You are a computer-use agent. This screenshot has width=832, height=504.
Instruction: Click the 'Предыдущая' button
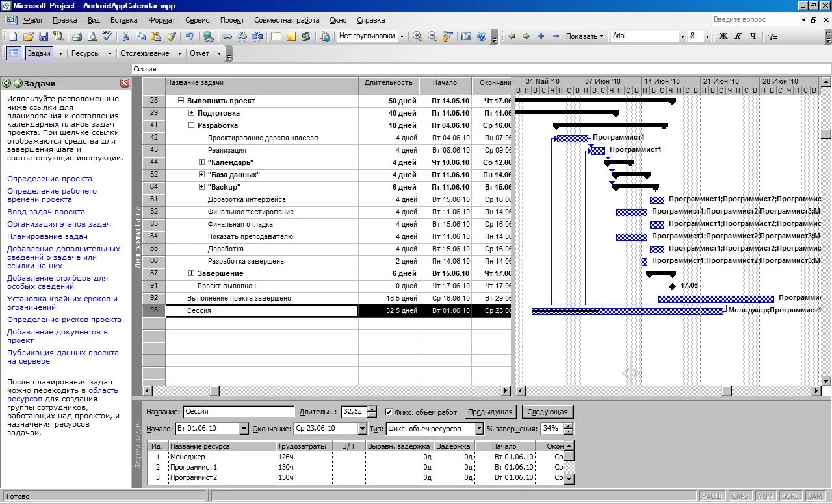point(491,412)
